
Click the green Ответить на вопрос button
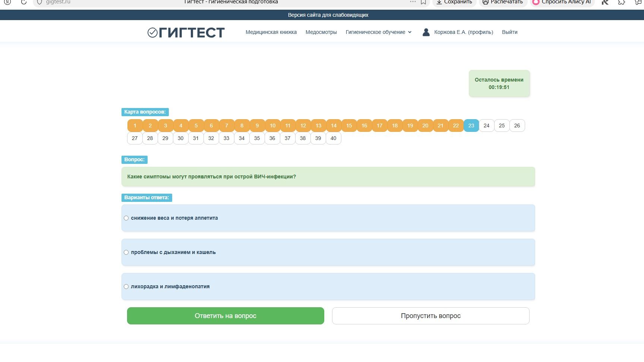click(x=225, y=316)
